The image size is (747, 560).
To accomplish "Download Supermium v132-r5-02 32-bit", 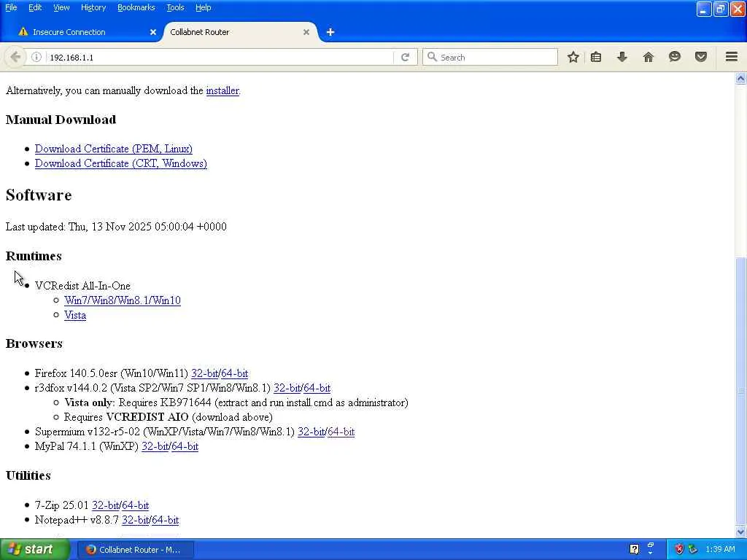I will point(311,432).
